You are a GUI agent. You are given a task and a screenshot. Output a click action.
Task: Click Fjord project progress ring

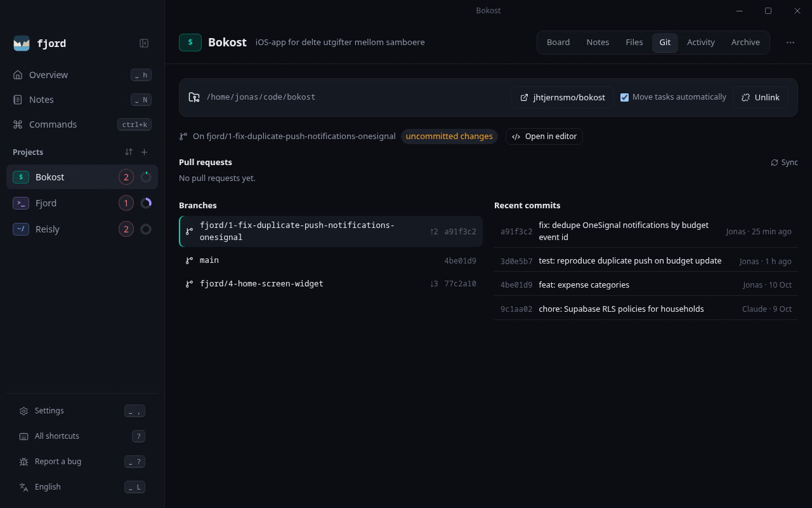point(146,203)
